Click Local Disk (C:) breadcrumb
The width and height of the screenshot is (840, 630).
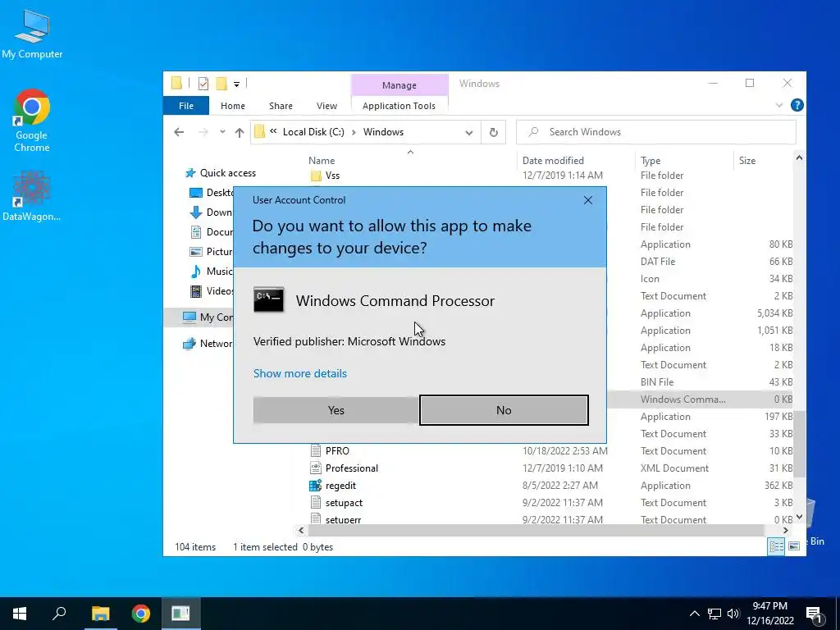(x=313, y=132)
